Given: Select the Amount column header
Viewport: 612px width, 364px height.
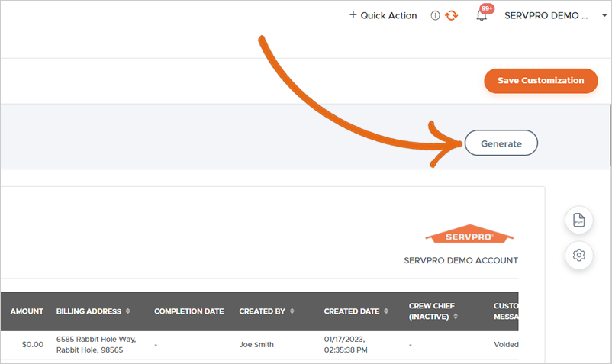Looking at the screenshot, I should tap(27, 311).
